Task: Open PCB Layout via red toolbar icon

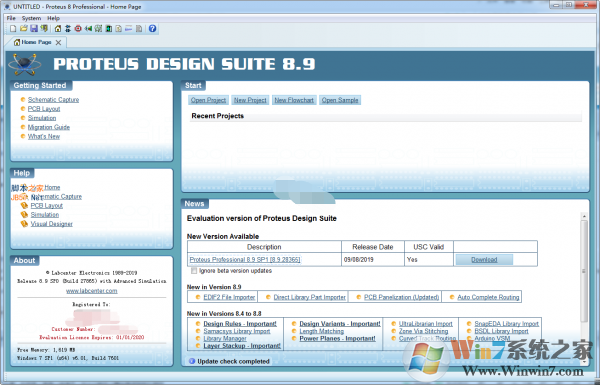Action: tap(78, 29)
